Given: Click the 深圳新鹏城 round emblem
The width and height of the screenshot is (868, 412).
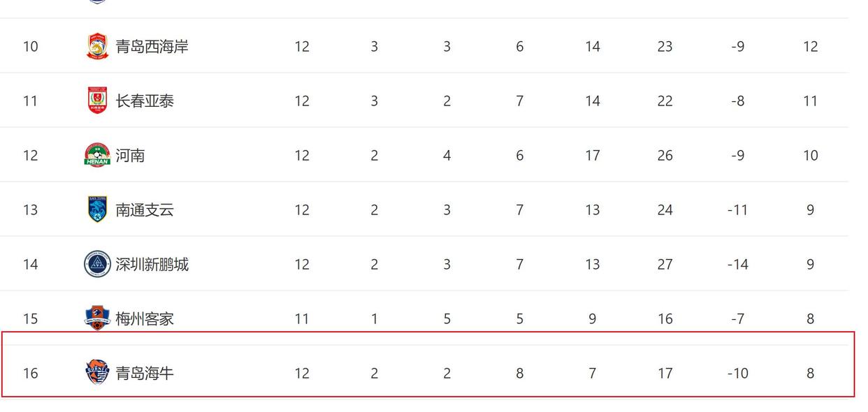Looking at the screenshot, I should (x=98, y=264).
